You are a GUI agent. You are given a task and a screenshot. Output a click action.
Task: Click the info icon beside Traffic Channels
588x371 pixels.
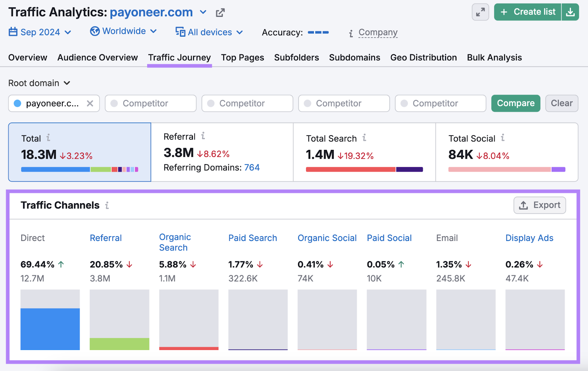click(107, 206)
